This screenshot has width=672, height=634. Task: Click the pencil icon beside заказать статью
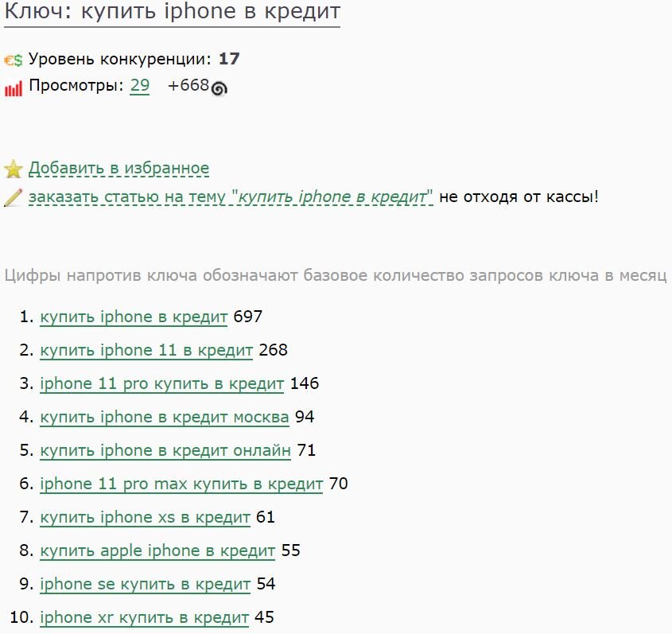pos(14,197)
